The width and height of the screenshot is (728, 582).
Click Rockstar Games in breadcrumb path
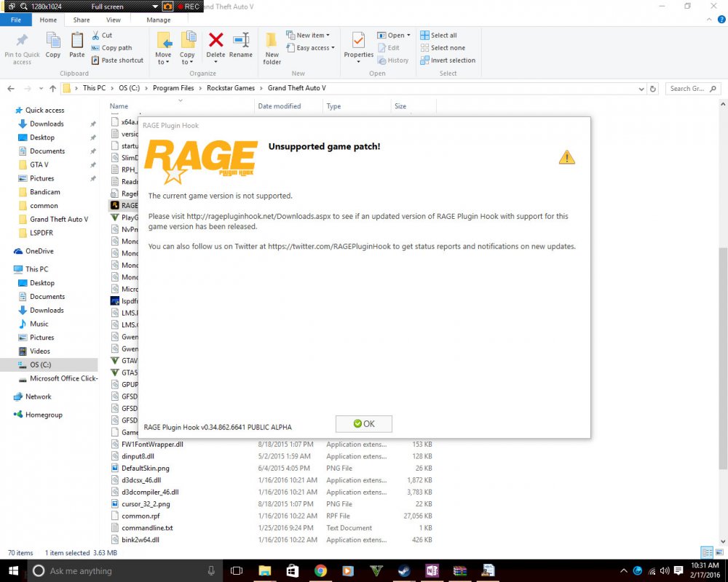231,88
